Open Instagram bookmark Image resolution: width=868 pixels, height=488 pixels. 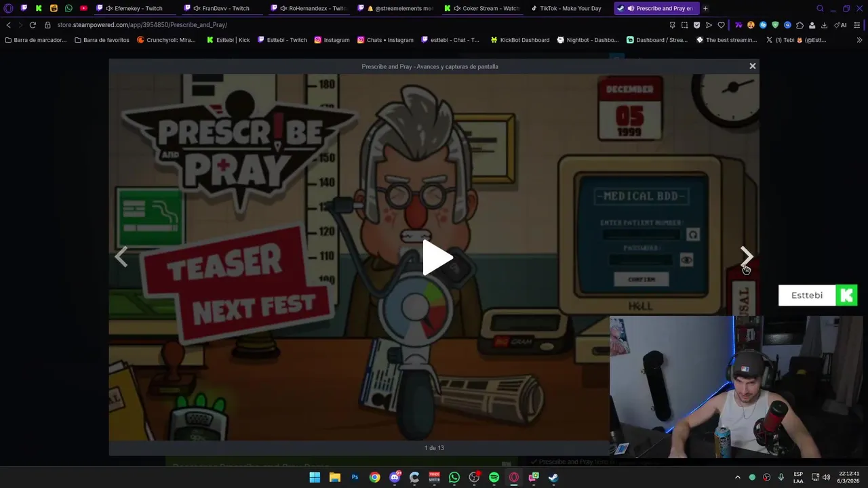click(332, 40)
